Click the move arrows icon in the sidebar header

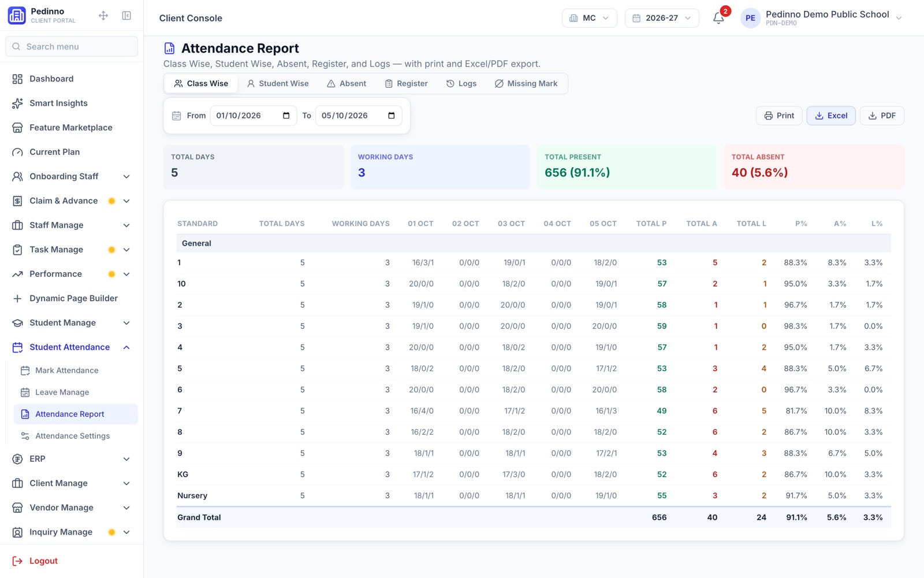pyautogui.click(x=103, y=16)
